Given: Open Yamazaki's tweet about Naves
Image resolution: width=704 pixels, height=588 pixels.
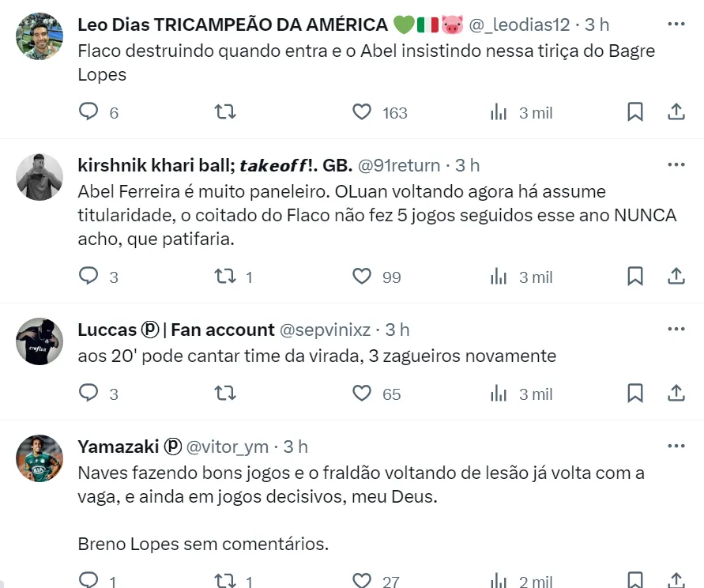Looking at the screenshot, I should click(361, 484).
